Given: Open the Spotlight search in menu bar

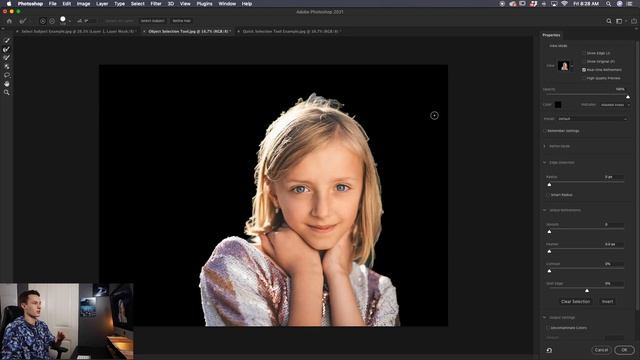Looking at the screenshot, I should tap(608, 4).
